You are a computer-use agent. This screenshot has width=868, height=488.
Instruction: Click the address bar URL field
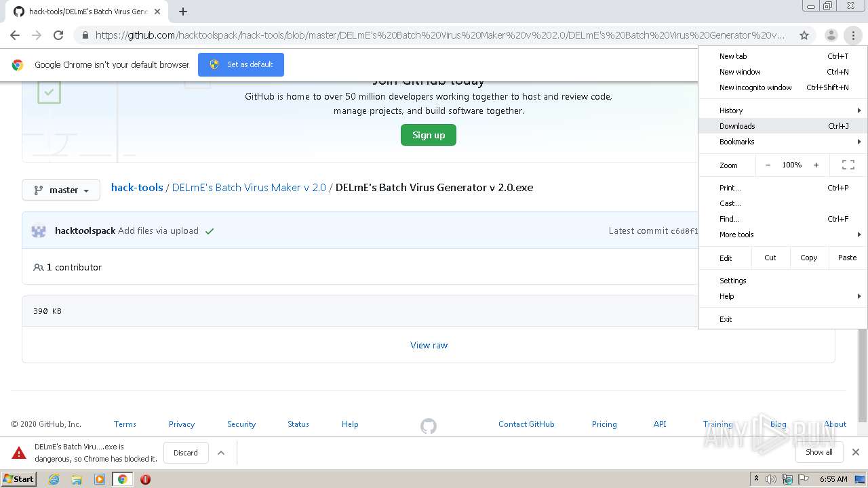click(439, 35)
